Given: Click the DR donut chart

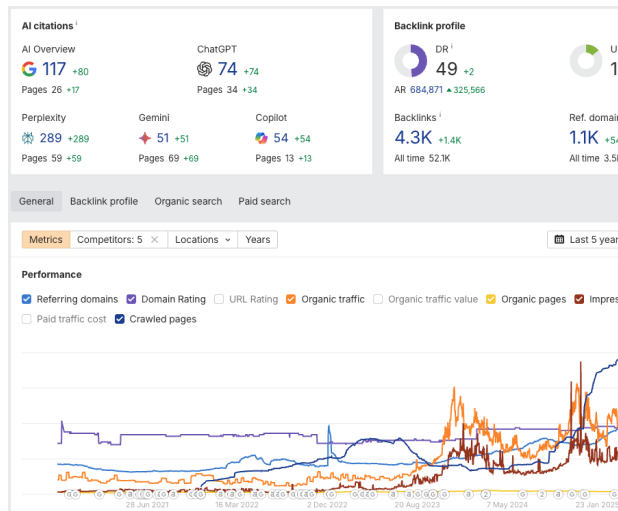Looking at the screenshot, I should point(411,61).
